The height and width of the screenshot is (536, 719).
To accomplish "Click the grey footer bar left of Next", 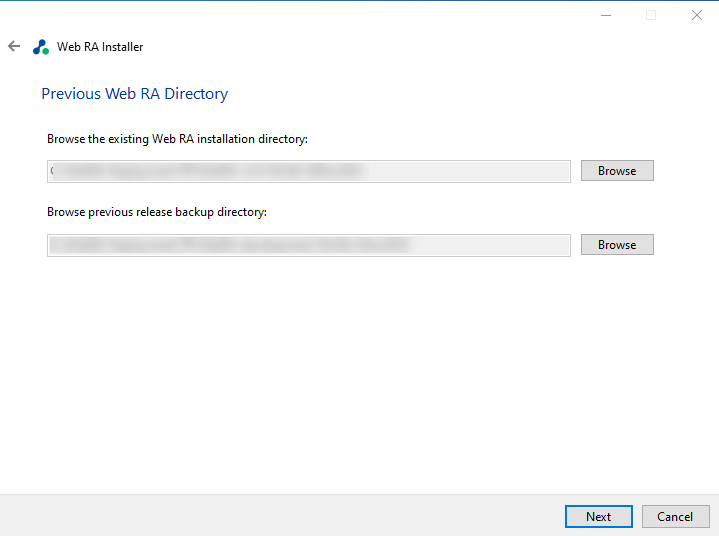I will (280, 516).
